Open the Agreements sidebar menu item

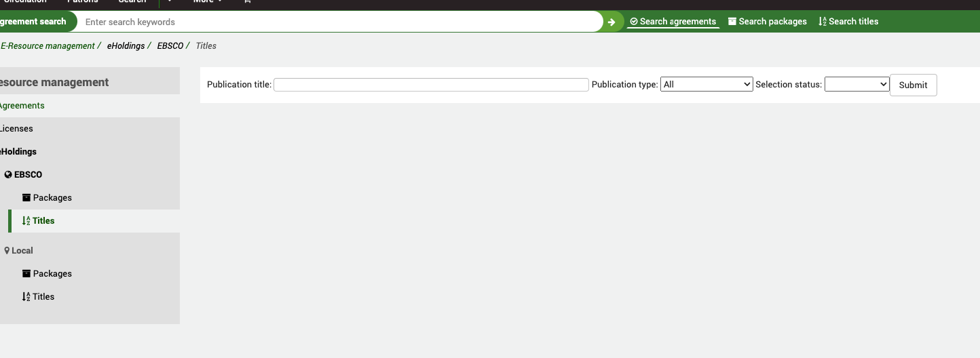(x=22, y=106)
